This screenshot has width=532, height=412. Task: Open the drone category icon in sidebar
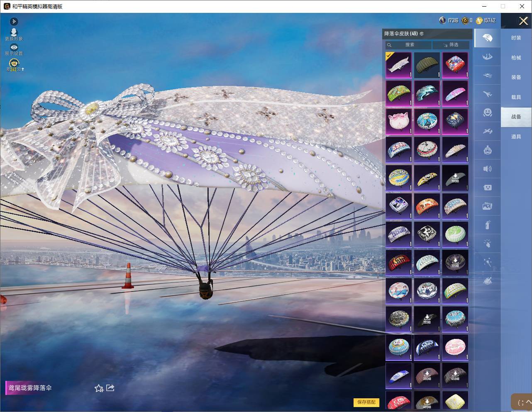(x=488, y=76)
